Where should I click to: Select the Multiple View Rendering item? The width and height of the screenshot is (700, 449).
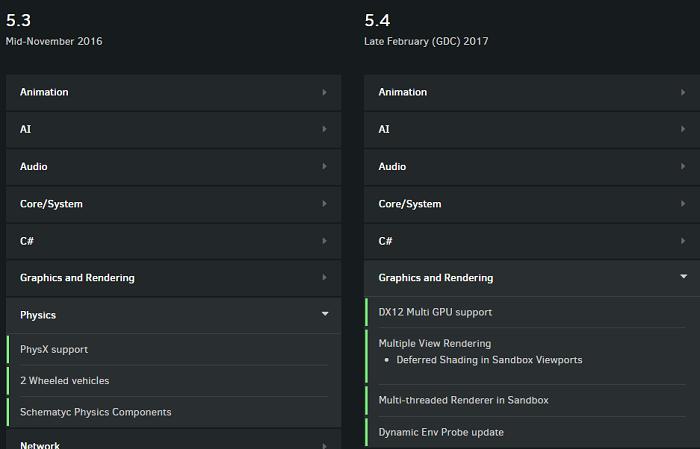tap(532, 356)
